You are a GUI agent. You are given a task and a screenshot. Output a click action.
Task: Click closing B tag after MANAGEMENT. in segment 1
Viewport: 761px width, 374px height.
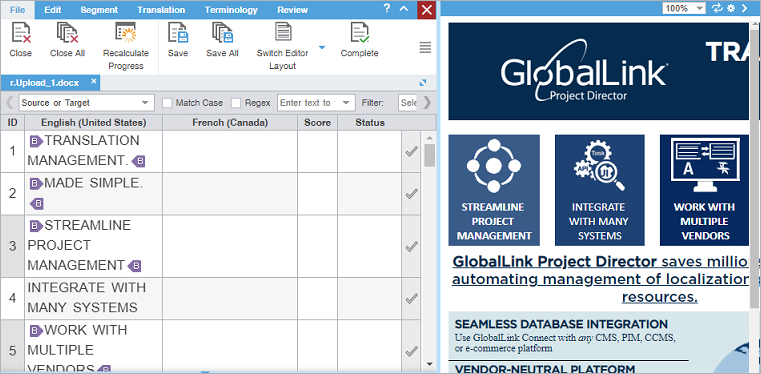(138, 161)
